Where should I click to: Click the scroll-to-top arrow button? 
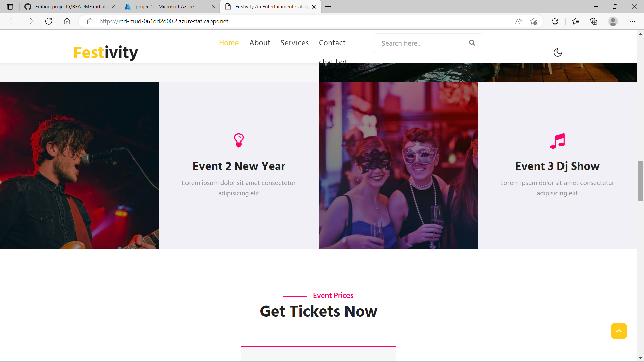619,331
